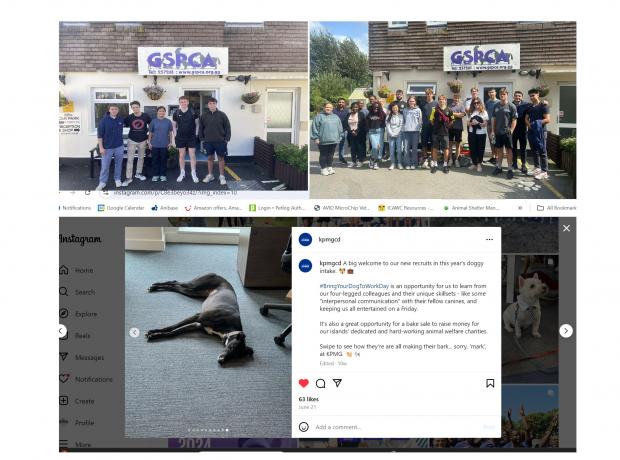Click the #BringYourDogToWorkDay hashtag link

(x=354, y=286)
